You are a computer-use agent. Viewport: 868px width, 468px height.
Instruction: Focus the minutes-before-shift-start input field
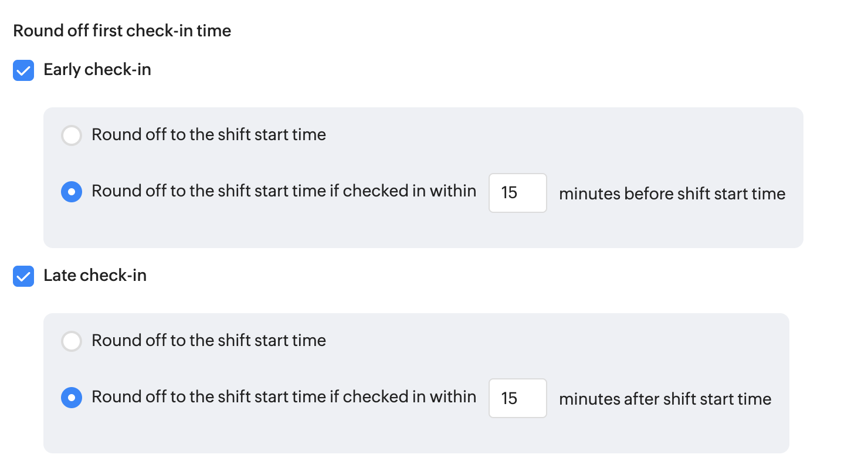(x=517, y=192)
